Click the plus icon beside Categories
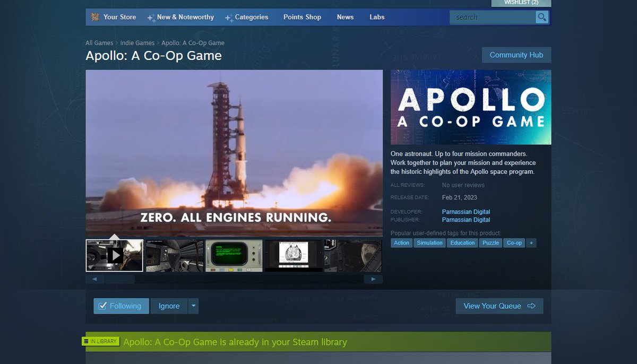Viewport: 637px width, 364px height. (x=229, y=18)
